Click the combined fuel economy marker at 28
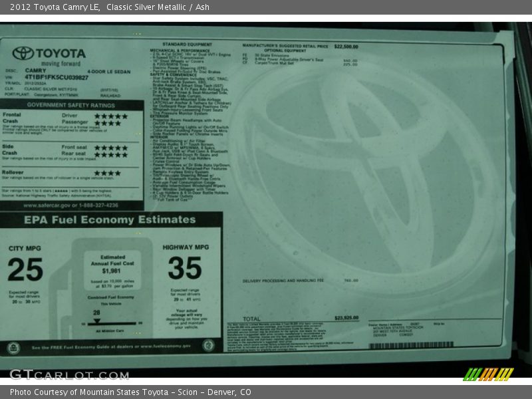Viewport: 532px width, 399px height. tap(96, 321)
